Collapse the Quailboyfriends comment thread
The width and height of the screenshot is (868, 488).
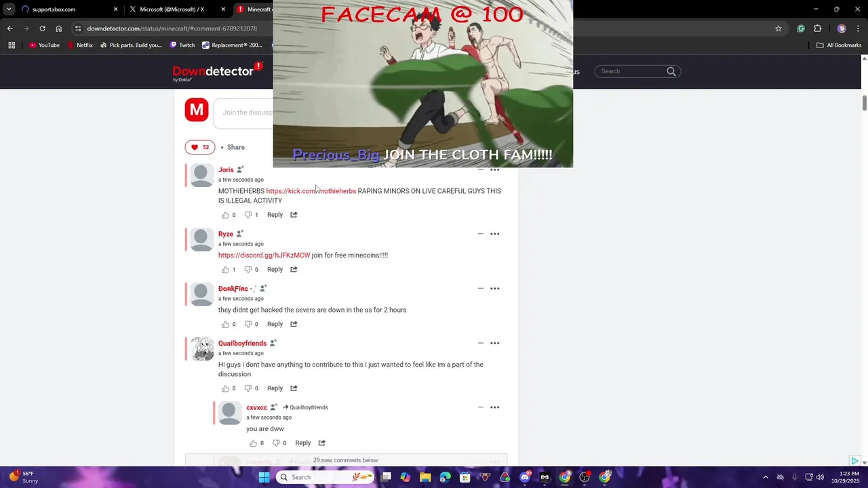[x=480, y=344]
